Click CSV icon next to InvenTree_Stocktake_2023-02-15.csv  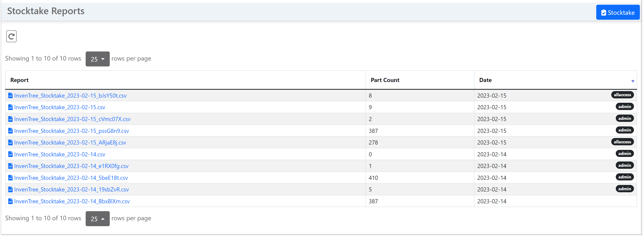pyautogui.click(x=10, y=107)
